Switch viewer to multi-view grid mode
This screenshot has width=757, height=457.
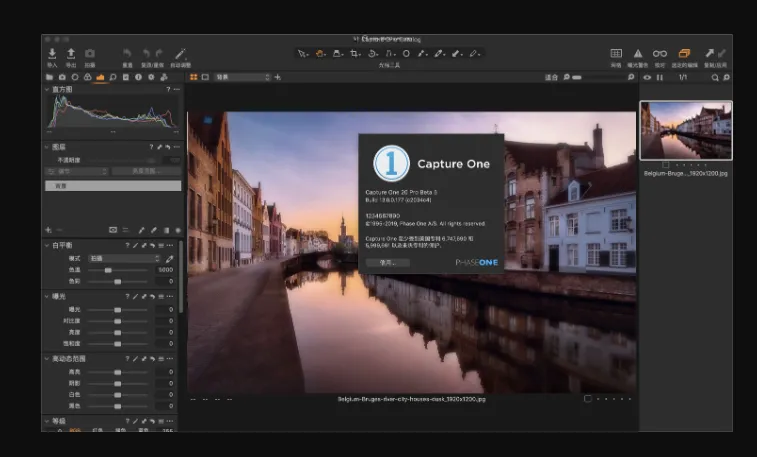(x=194, y=77)
